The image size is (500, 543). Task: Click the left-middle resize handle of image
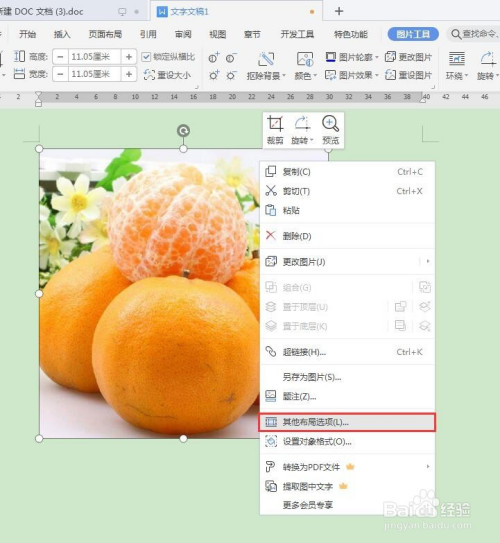(39, 294)
